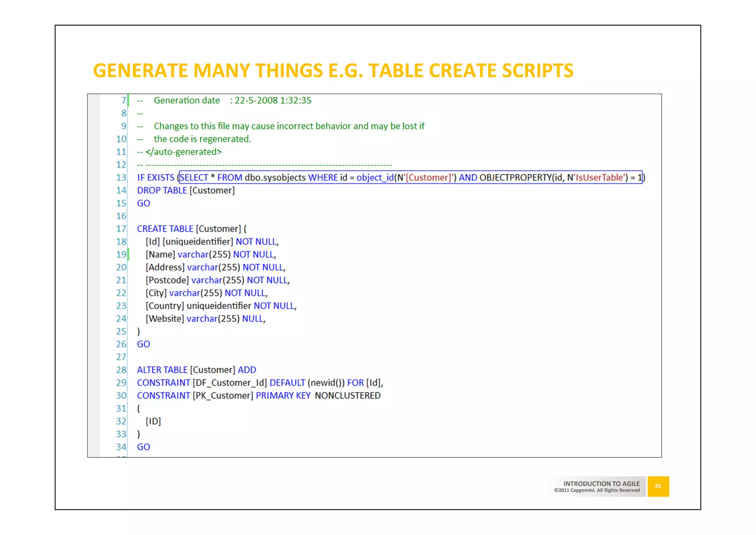Click the 'IF EXISTS' keyword on line 13
Screen dimensions: 756x535
(x=156, y=178)
